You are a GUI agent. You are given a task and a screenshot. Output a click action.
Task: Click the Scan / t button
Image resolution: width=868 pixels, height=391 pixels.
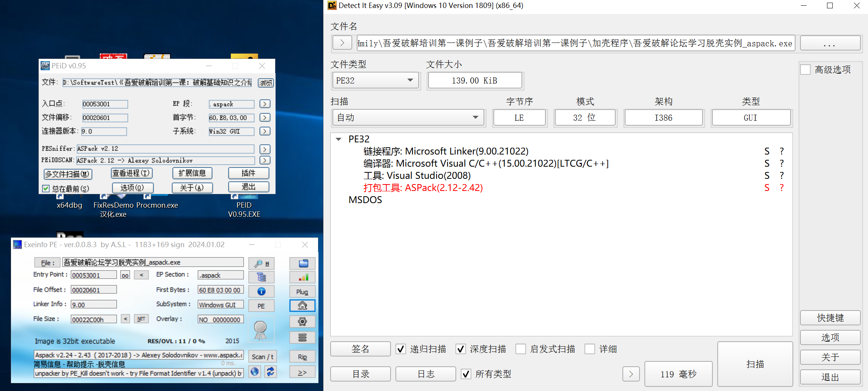tap(262, 357)
